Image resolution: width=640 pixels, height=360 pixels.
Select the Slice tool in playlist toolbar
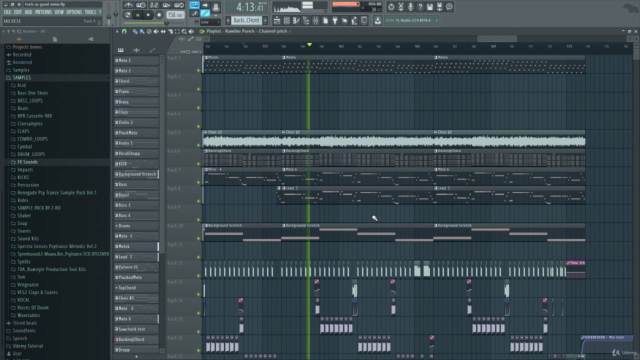click(x=170, y=31)
